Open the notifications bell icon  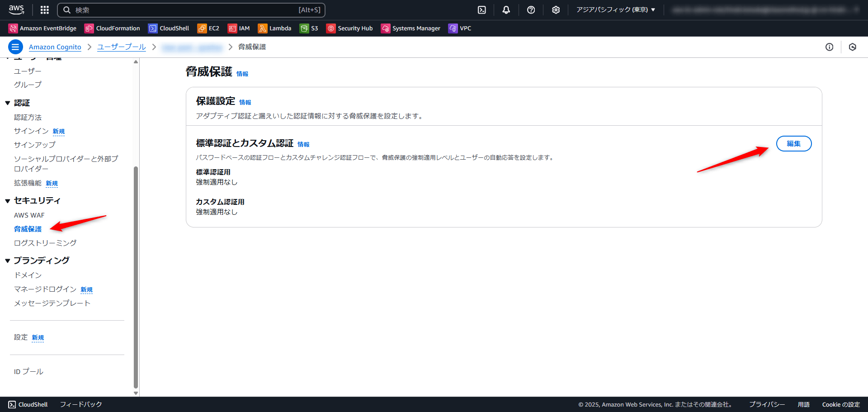pyautogui.click(x=506, y=10)
